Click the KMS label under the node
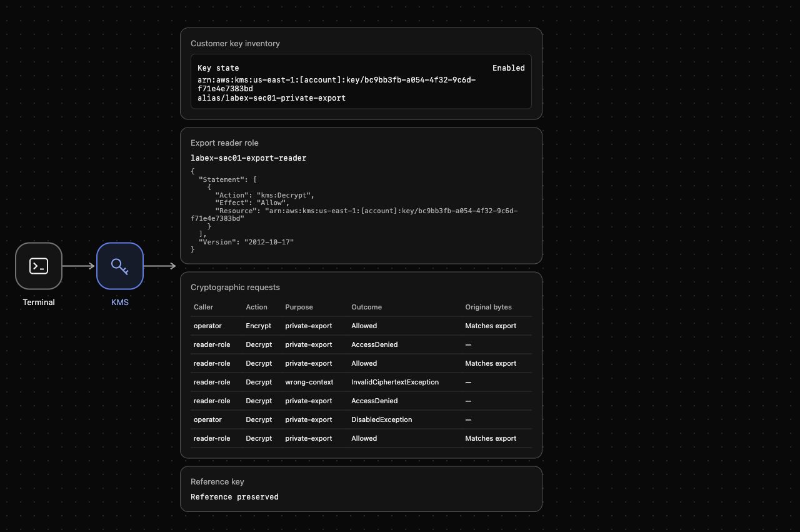The width and height of the screenshot is (800, 532). click(x=120, y=302)
